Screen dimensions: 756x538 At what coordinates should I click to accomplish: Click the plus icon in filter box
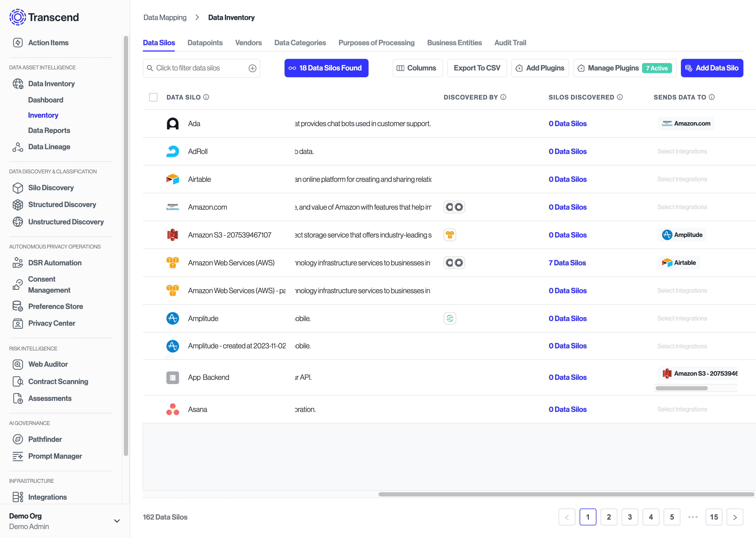[253, 68]
